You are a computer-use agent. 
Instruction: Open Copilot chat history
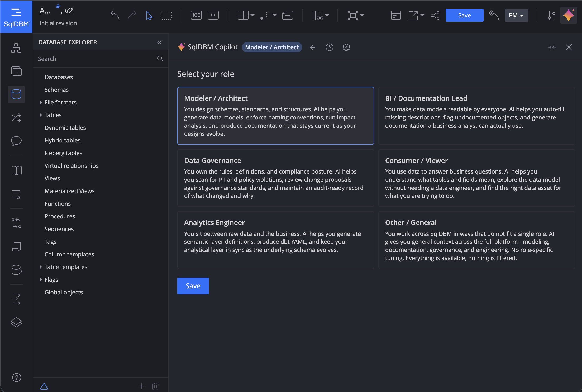click(x=330, y=47)
